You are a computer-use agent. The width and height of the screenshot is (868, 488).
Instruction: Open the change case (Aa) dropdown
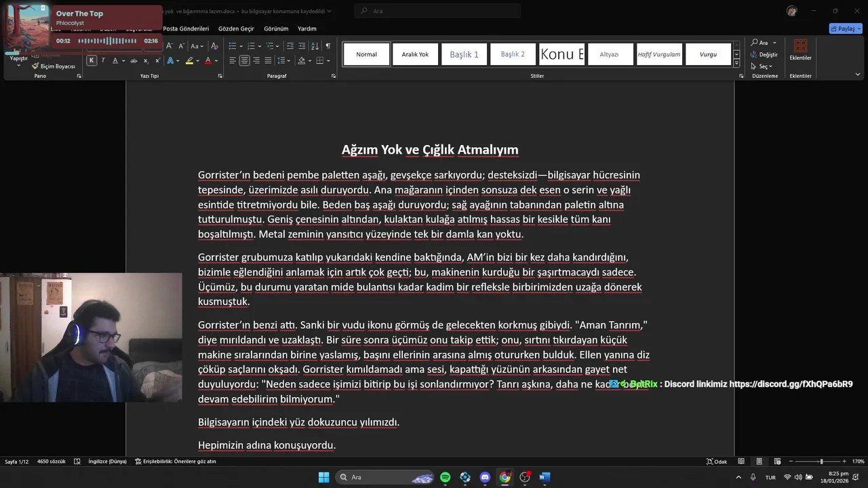197,46
